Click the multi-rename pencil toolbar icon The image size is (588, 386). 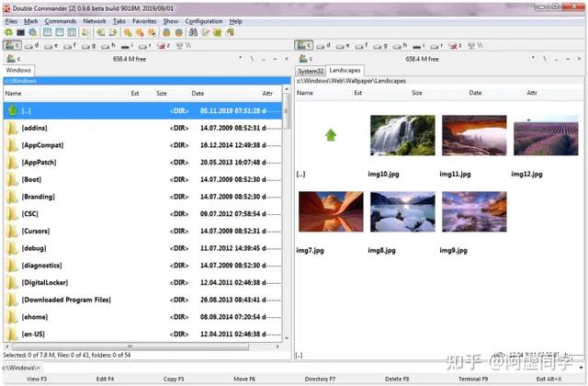point(205,33)
